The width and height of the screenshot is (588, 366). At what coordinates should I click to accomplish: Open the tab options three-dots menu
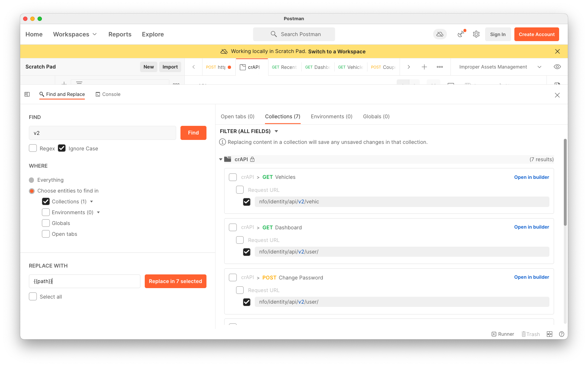pyautogui.click(x=440, y=67)
